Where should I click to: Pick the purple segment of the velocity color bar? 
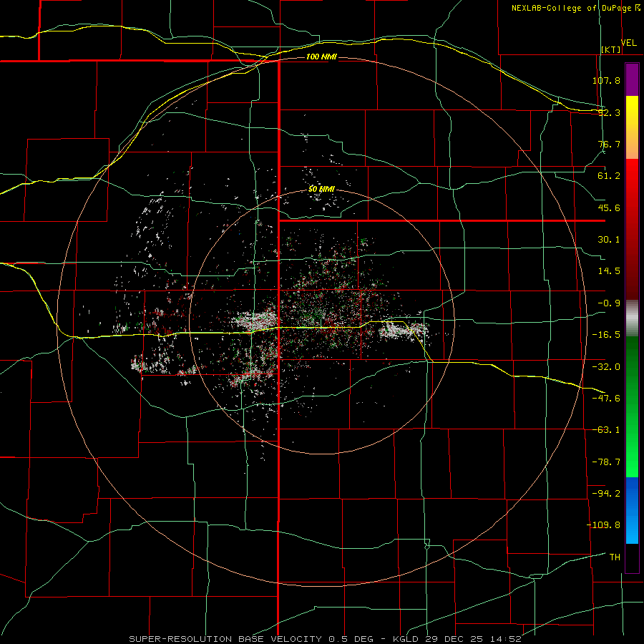point(632,80)
